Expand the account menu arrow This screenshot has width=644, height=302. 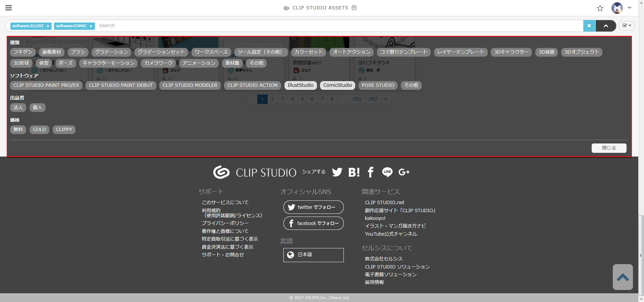630,8
